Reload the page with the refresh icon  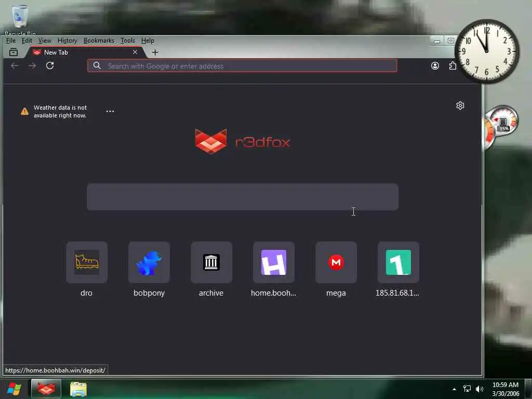click(50, 65)
